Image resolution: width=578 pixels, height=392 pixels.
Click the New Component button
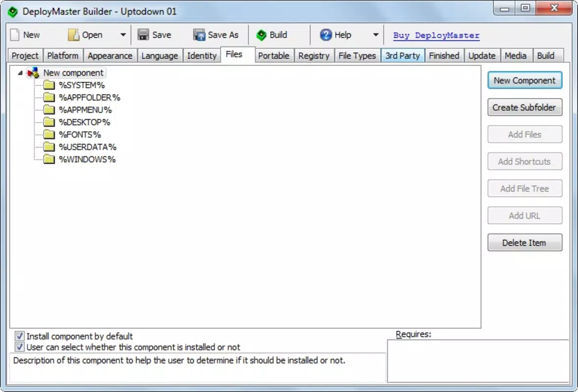[525, 80]
